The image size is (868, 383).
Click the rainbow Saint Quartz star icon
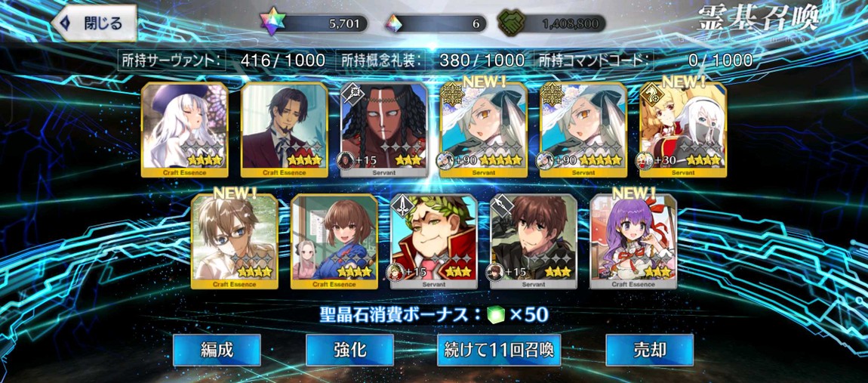271,23
